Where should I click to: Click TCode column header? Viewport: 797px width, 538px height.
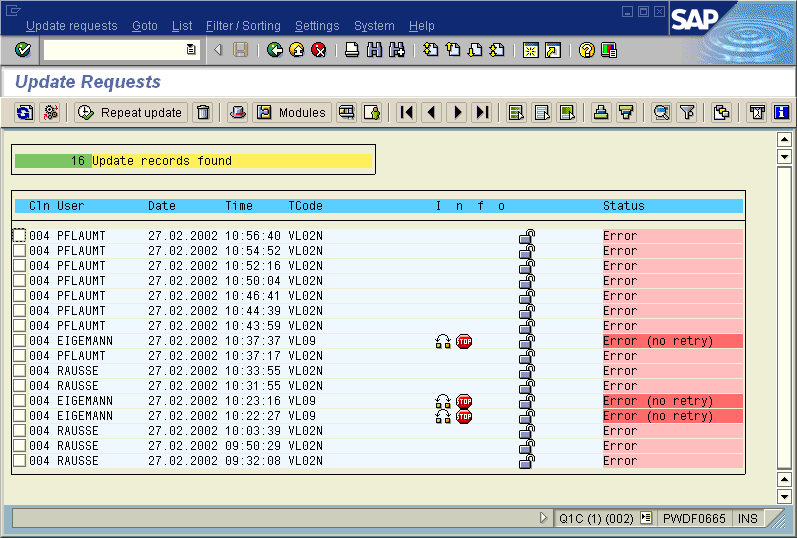click(305, 206)
